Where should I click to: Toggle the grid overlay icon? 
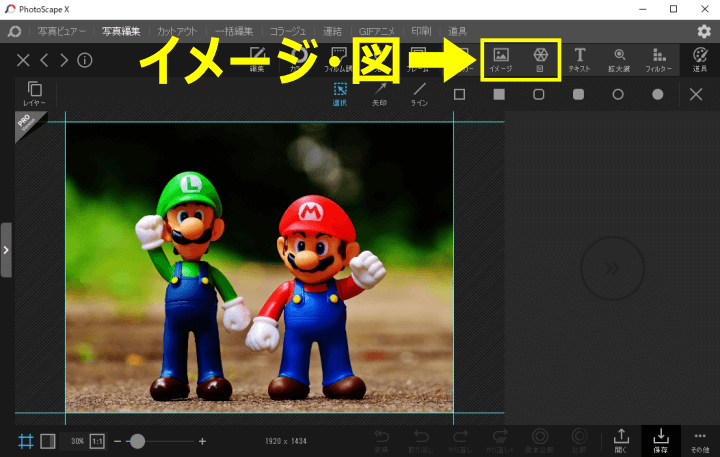tap(26, 441)
